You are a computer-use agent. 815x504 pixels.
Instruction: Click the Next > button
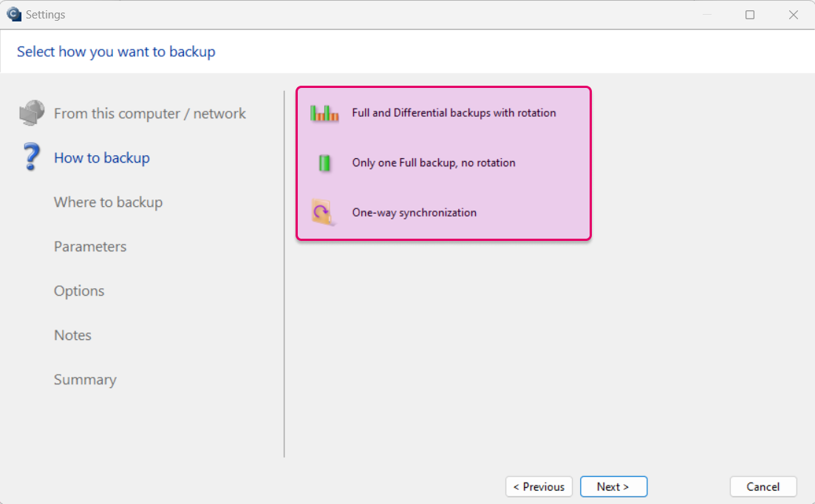tap(613, 487)
